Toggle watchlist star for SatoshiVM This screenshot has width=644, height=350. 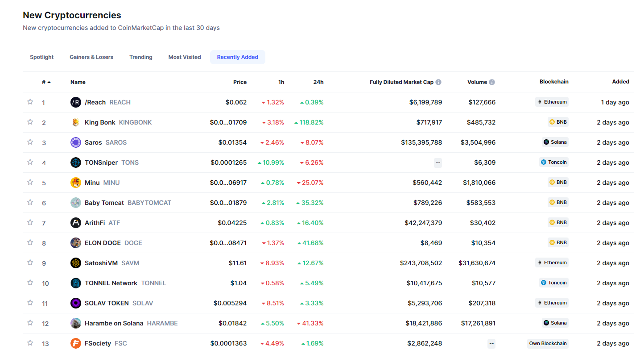point(30,262)
